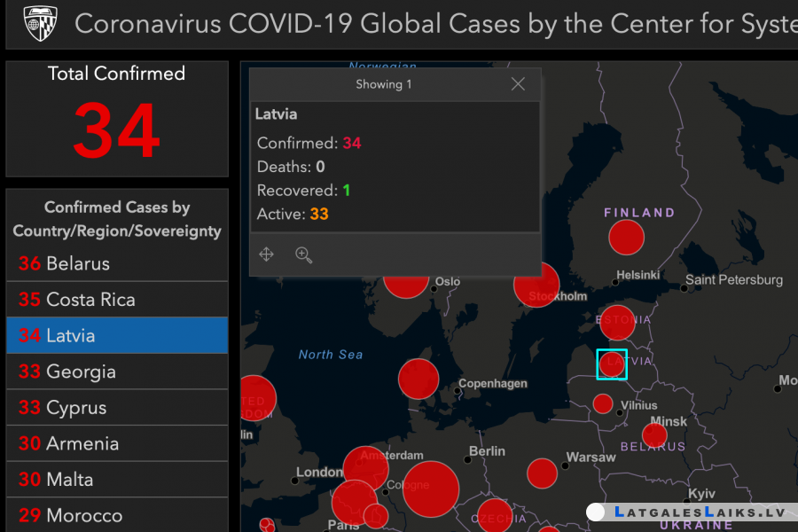Click Germany's large red case circle
Image resolution: width=798 pixels, height=532 pixels.
pos(431,489)
